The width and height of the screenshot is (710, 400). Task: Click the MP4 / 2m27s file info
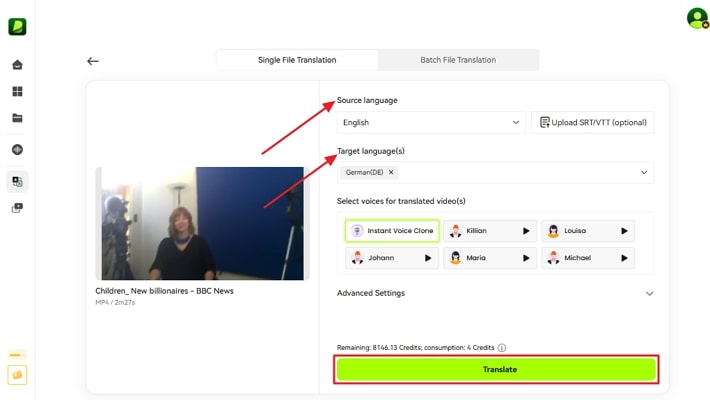pyautogui.click(x=115, y=302)
